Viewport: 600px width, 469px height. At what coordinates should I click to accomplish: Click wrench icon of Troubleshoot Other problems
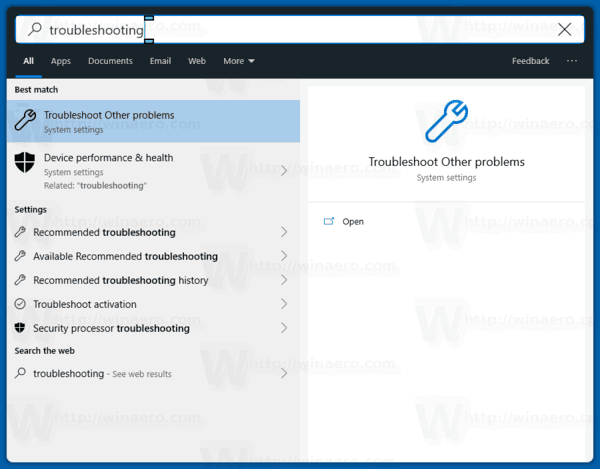[x=25, y=121]
